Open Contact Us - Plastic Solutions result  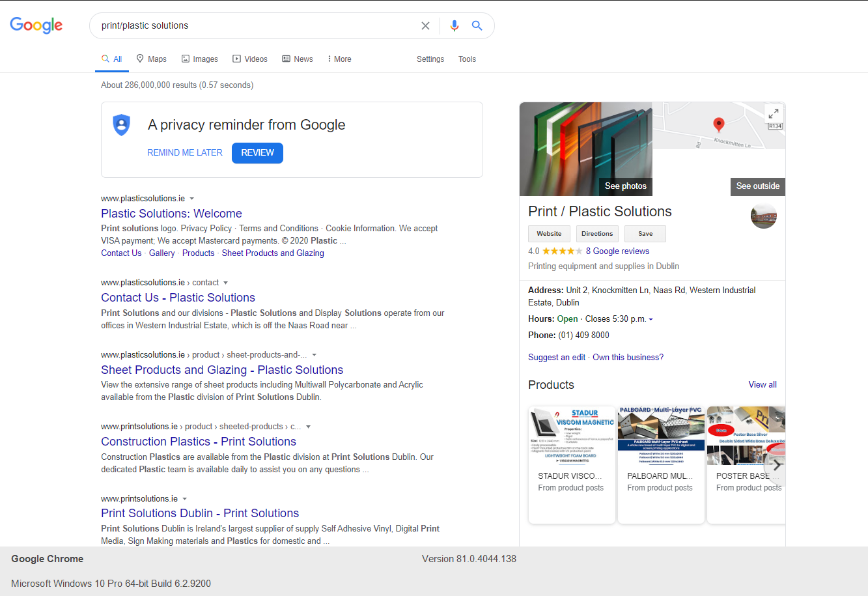tap(178, 298)
